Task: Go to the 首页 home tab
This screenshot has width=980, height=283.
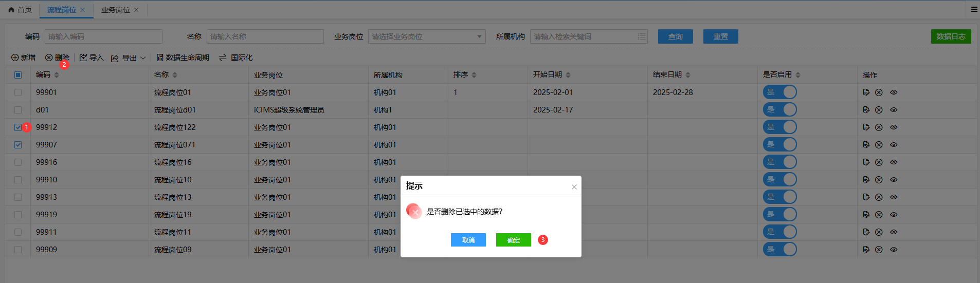Action: point(21,10)
